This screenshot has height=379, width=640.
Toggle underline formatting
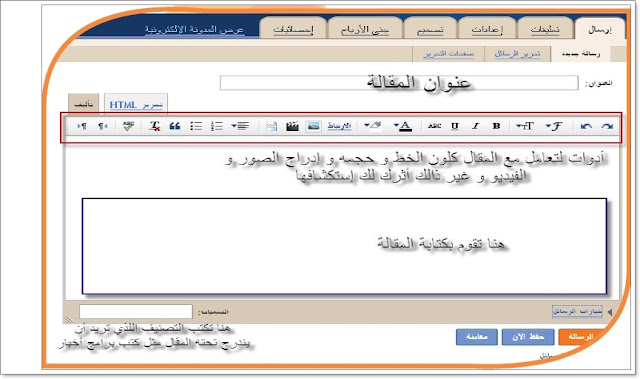(x=455, y=126)
